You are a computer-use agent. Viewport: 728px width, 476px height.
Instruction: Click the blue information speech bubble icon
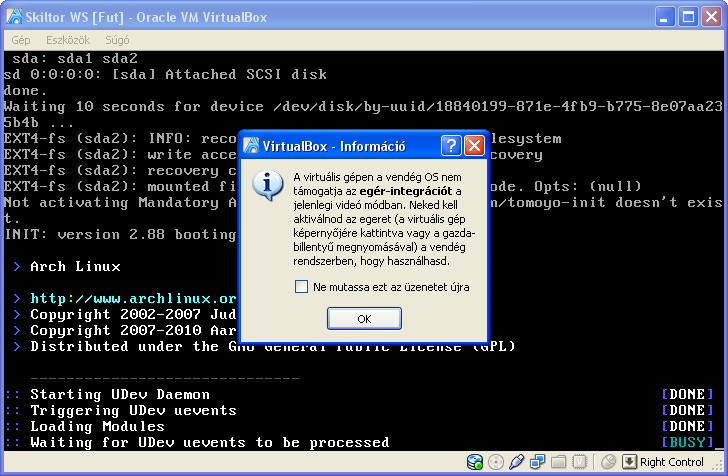267,185
